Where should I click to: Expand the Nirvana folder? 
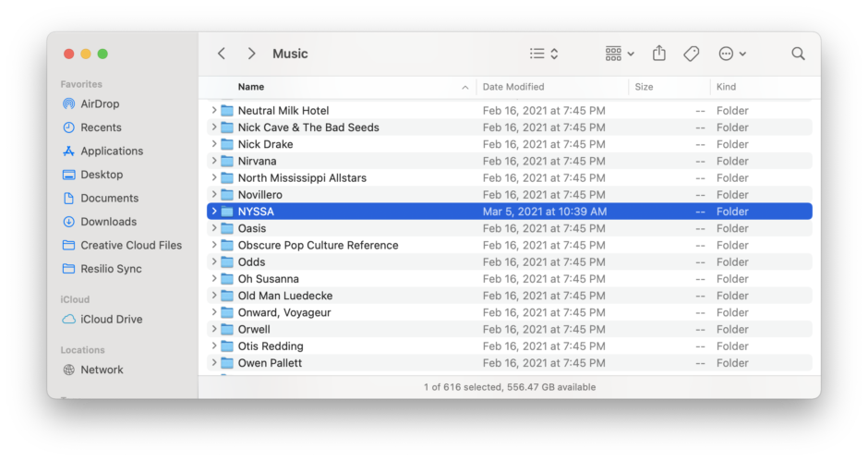tap(213, 161)
